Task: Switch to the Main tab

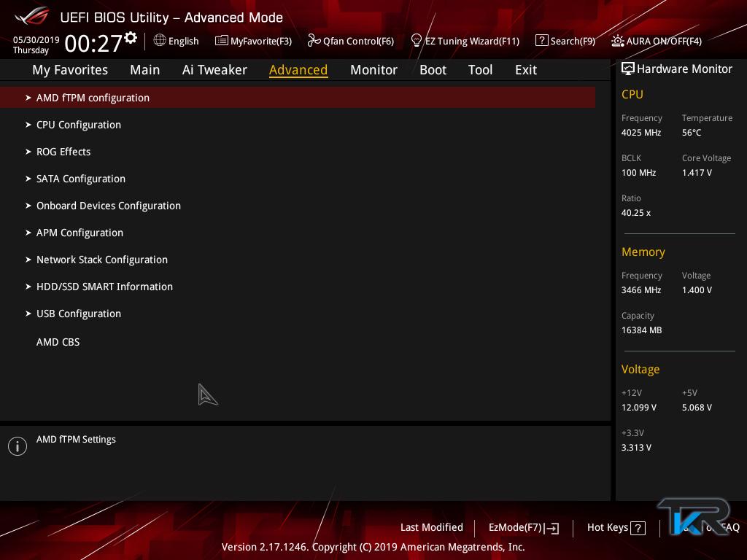Action: (x=145, y=70)
